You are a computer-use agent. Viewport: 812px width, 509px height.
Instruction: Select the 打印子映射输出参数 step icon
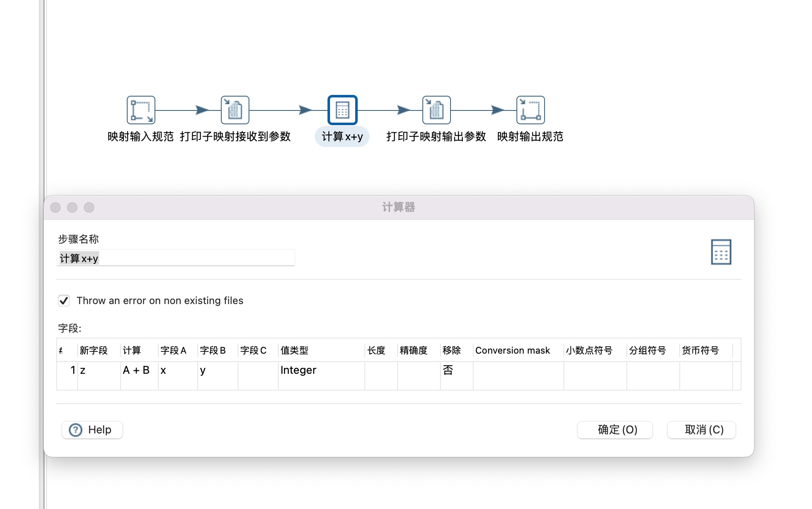click(x=436, y=110)
